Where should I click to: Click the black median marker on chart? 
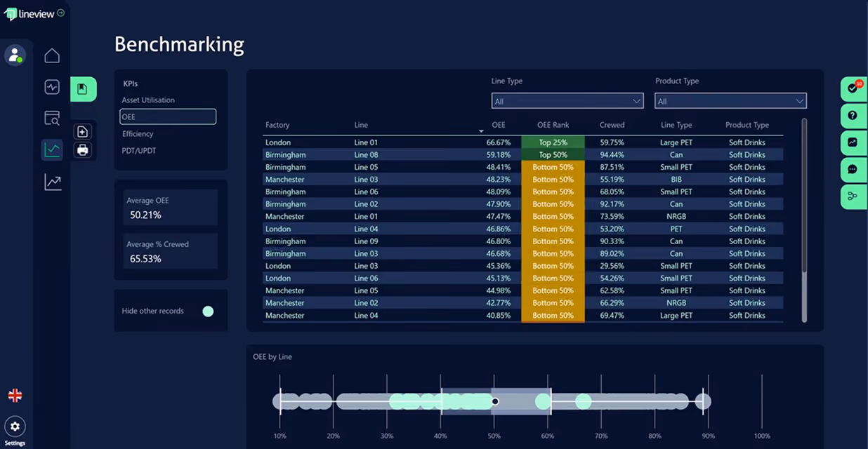click(495, 401)
